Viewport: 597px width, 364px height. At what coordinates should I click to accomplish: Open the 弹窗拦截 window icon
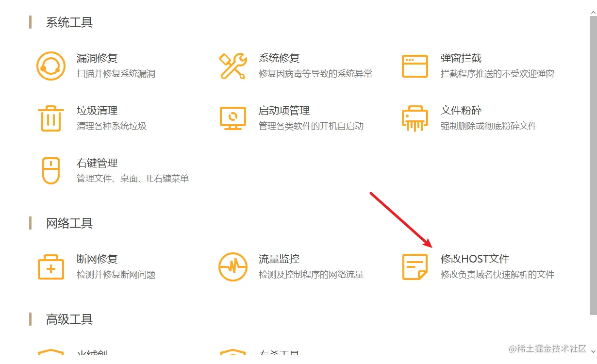click(x=415, y=66)
